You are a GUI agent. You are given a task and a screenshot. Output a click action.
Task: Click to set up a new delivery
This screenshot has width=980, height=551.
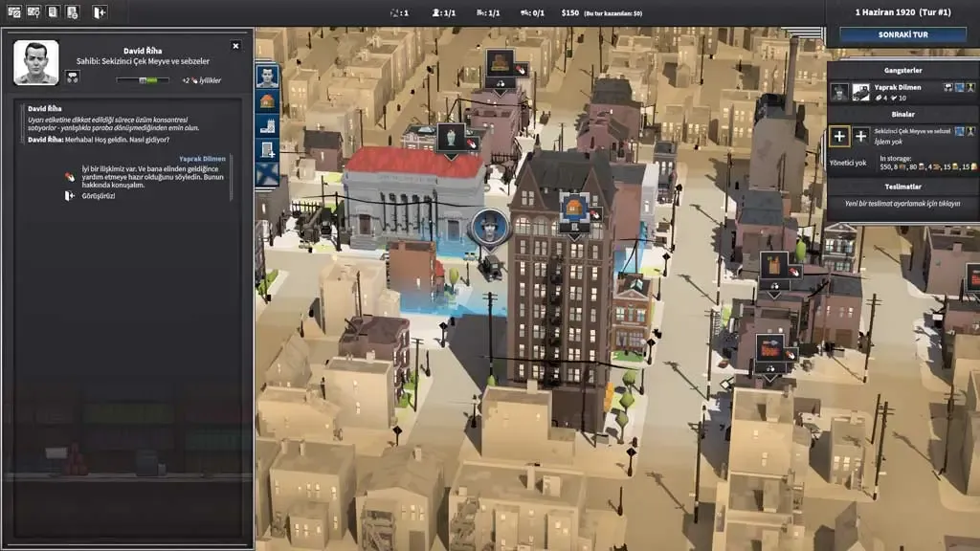click(902, 203)
